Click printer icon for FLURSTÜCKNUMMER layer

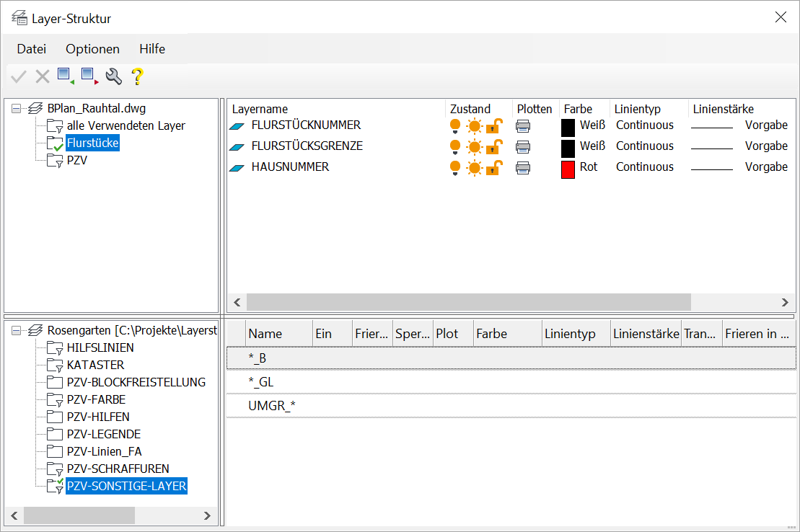(523, 125)
